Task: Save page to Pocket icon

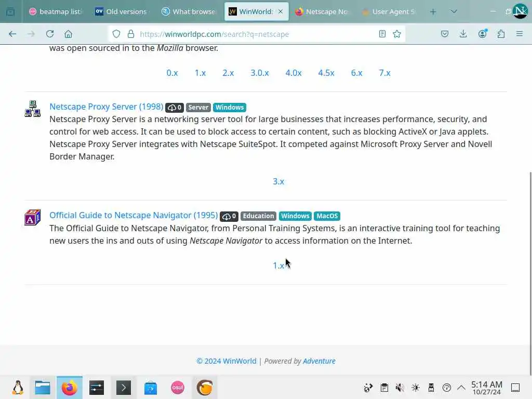Action: [445, 34]
